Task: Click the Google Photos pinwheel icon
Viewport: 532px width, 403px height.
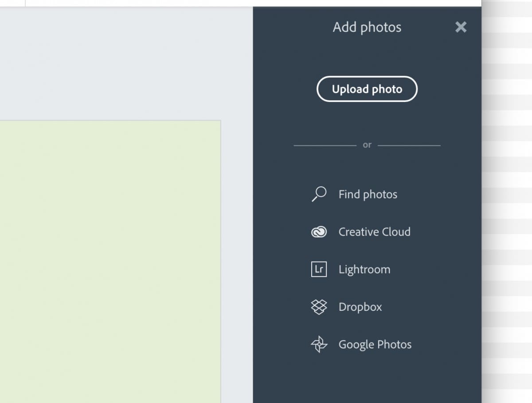Action: point(319,344)
